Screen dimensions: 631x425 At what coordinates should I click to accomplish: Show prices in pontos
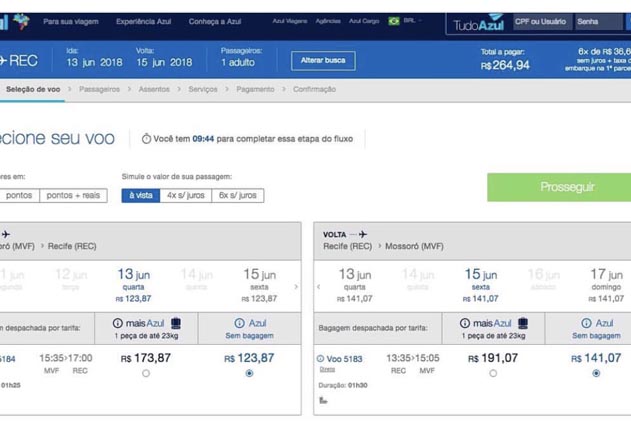[19, 196]
